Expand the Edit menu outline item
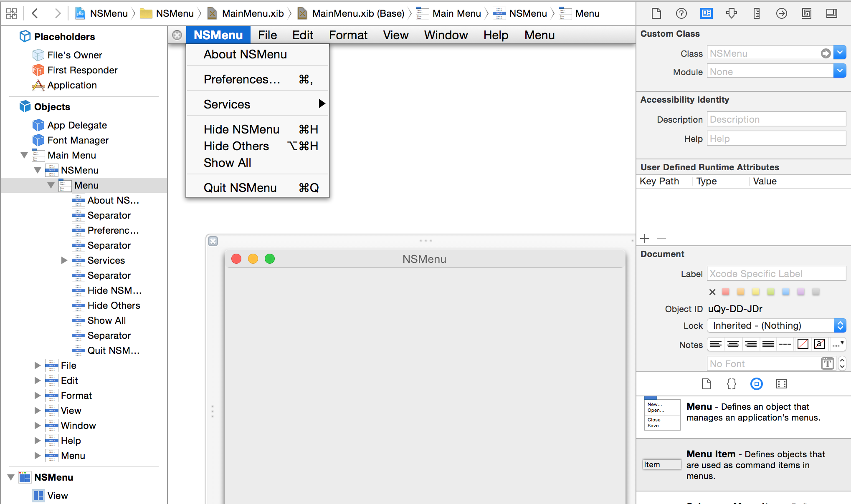This screenshot has height=504, width=851. pos(38,381)
